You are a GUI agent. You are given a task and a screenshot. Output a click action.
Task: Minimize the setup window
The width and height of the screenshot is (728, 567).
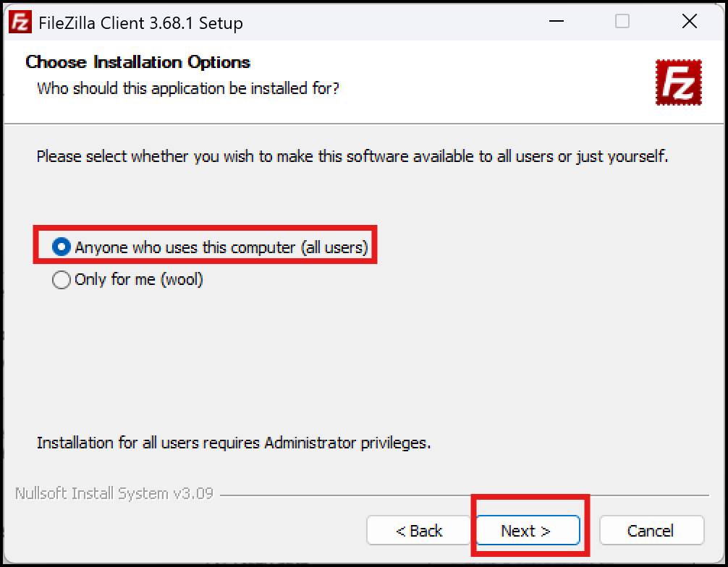click(x=556, y=22)
